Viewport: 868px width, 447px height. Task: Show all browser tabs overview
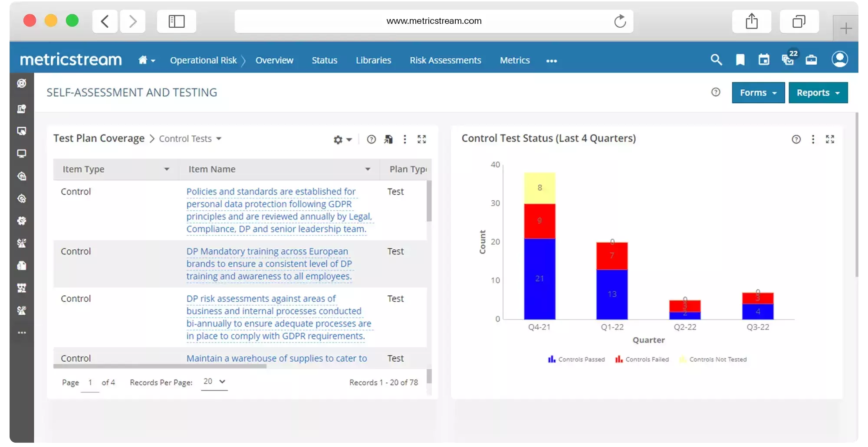[799, 21]
